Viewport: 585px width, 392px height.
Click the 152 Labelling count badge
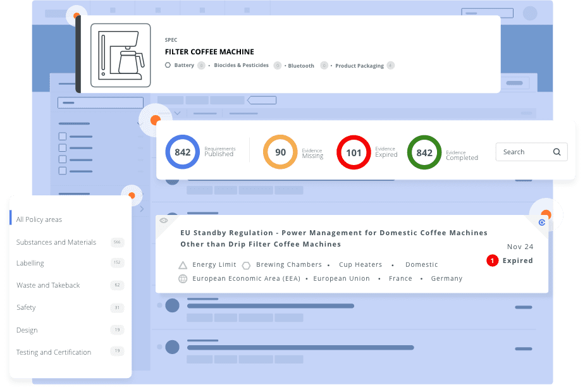[x=117, y=262]
